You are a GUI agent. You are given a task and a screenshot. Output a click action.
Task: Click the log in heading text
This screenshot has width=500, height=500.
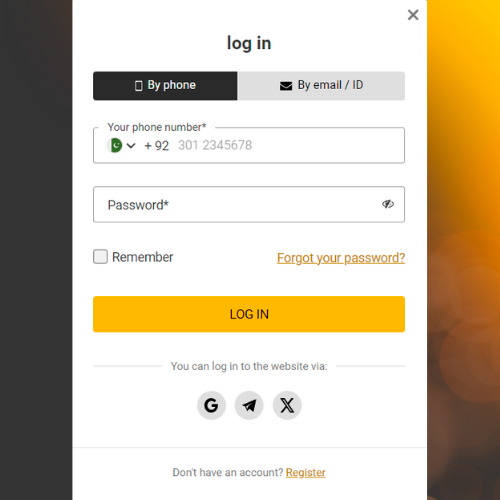pyautogui.click(x=249, y=43)
